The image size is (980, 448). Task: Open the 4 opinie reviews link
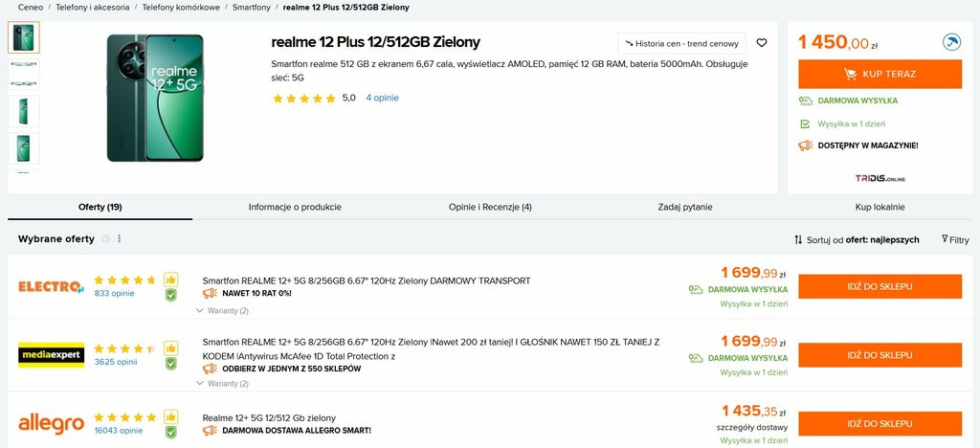(383, 98)
